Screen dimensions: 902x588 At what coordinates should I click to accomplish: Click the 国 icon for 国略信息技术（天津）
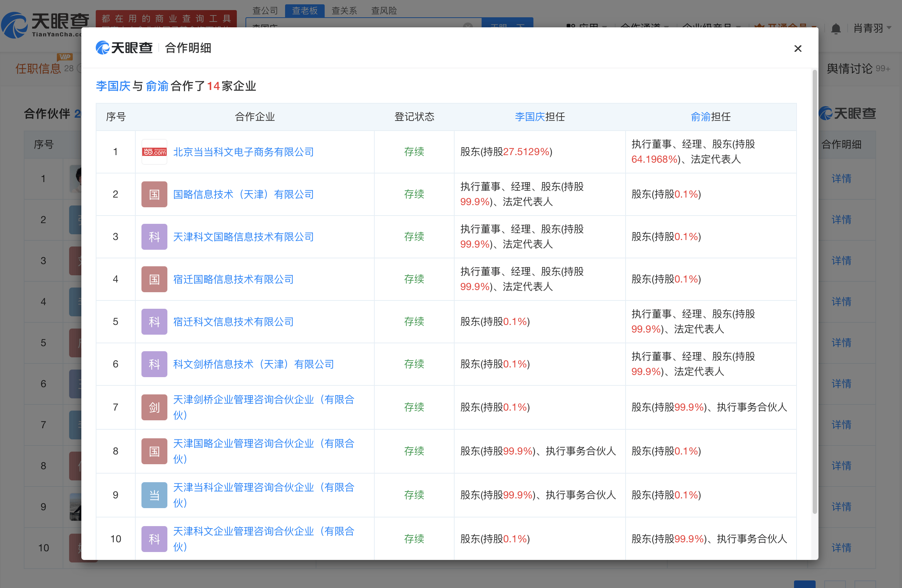click(x=154, y=194)
